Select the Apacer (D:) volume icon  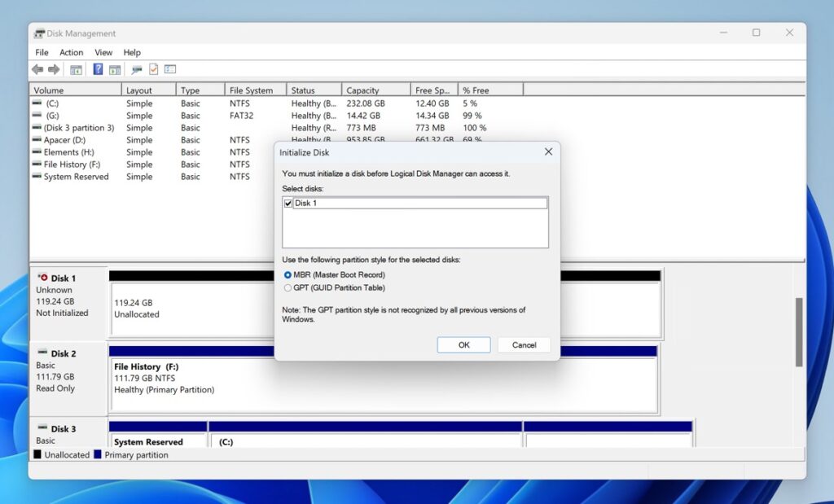pos(36,140)
